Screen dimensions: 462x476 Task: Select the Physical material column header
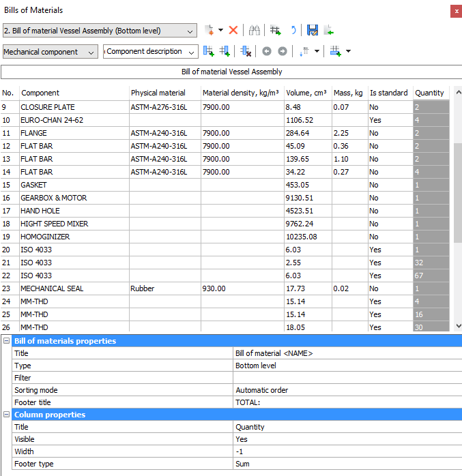164,93
